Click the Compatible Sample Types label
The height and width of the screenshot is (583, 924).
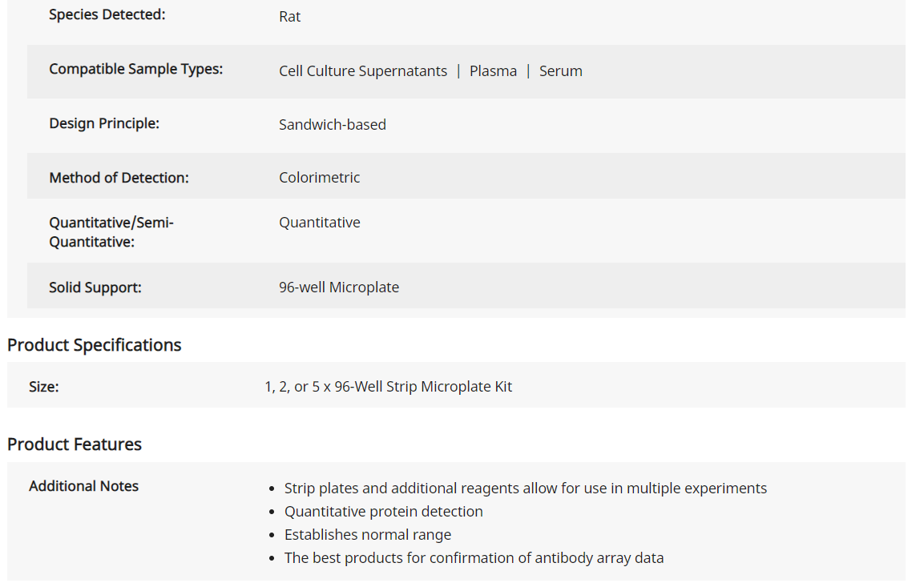135,69
